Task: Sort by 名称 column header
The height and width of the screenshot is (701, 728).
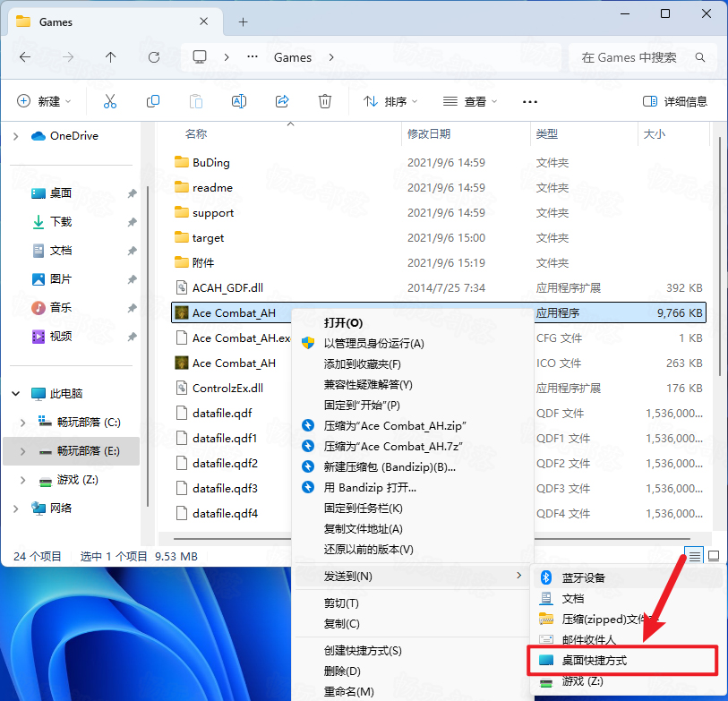Action: [195, 133]
